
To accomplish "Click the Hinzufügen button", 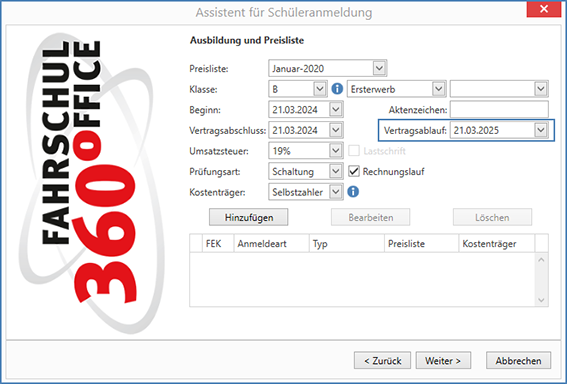I will [x=249, y=217].
